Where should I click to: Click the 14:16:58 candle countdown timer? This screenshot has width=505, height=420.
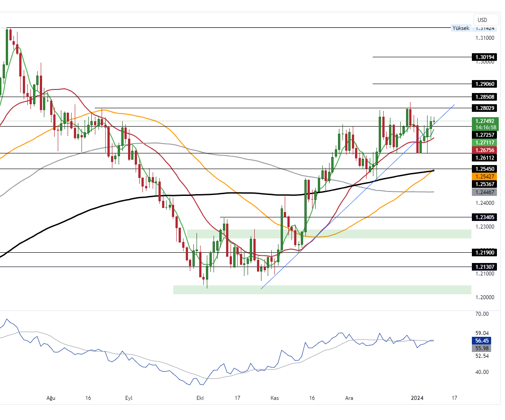pos(485,127)
